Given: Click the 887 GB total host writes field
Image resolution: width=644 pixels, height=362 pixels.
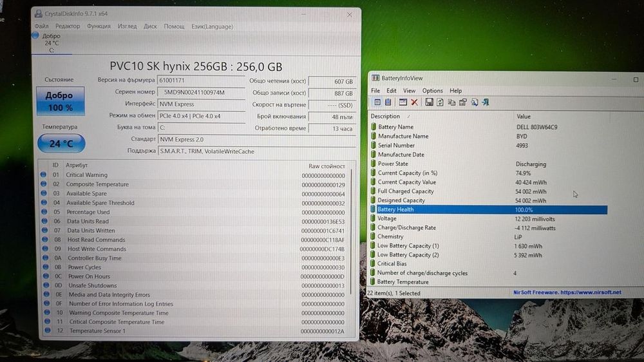Looking at the screenshot, I should tap(332, 93).
